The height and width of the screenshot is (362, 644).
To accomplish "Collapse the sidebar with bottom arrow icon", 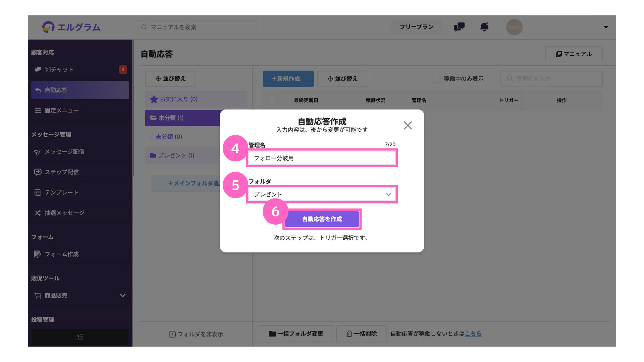I will coord(80,337).
